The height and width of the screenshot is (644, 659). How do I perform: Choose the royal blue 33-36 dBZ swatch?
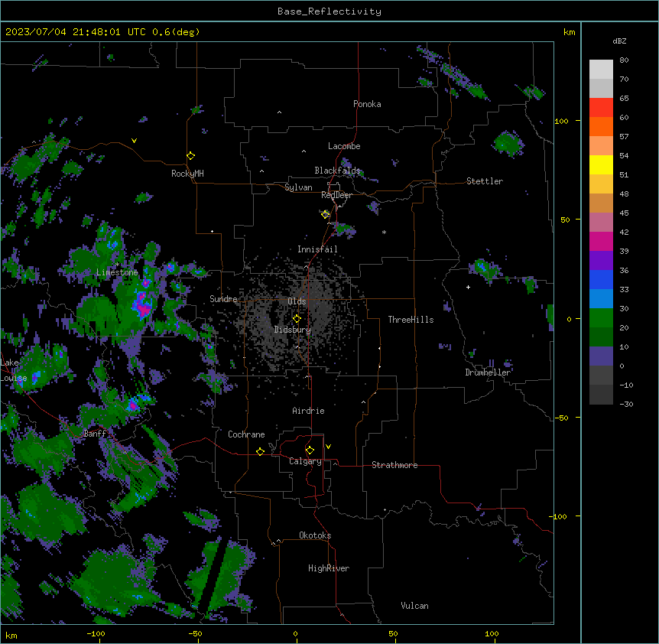601,279
